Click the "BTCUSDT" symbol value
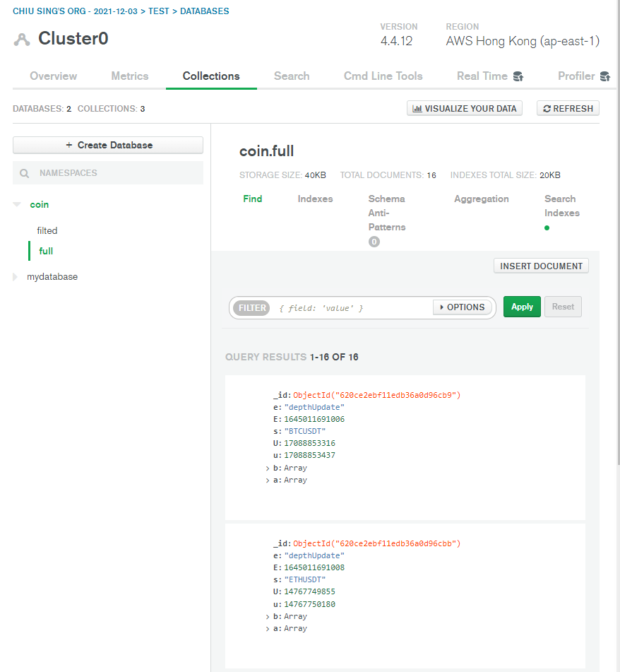620x672 pixels. coord(305,431)
